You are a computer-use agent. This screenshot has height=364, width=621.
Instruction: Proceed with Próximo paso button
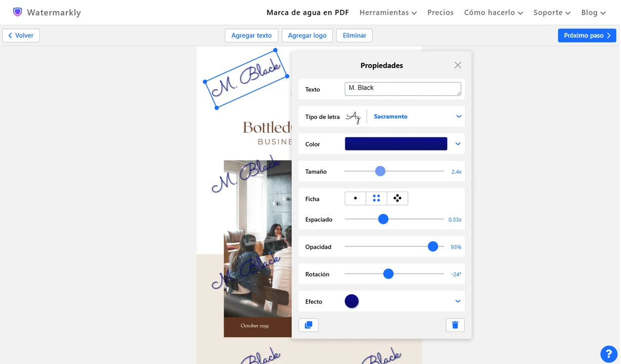pos(587,35)
